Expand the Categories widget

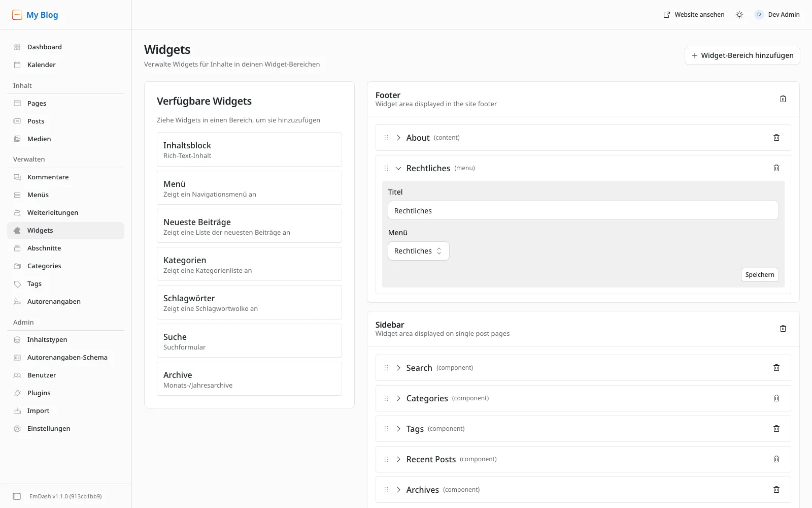point(398,398)
